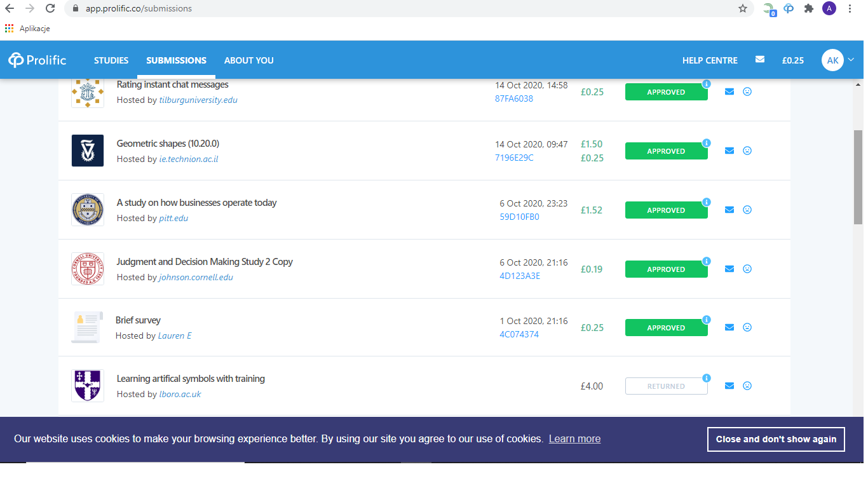Viewport: 868px width, 488px height.
Task: Reload the page
Action: (50, 9)
